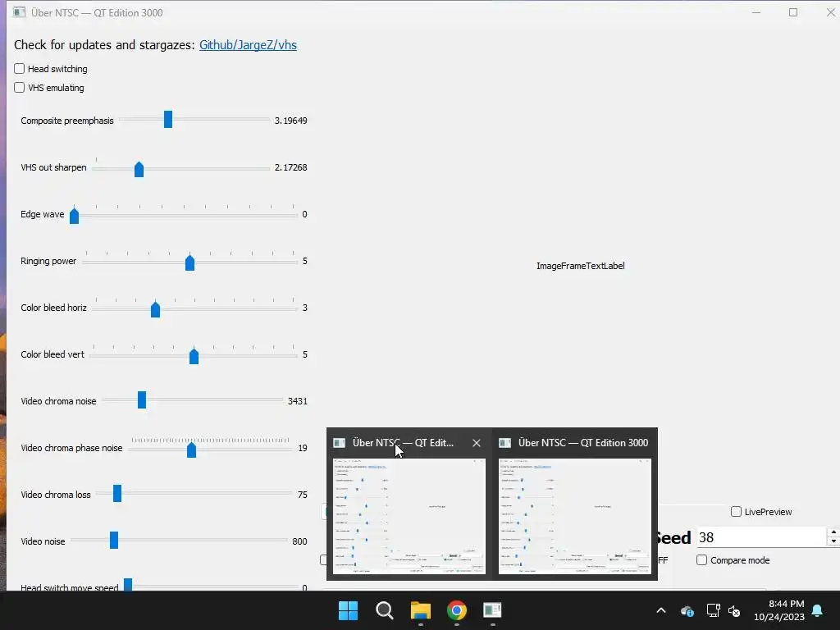Increase Seed with up arrow
The height and width of the screenshot is (630, 840).
pos(833,532)
